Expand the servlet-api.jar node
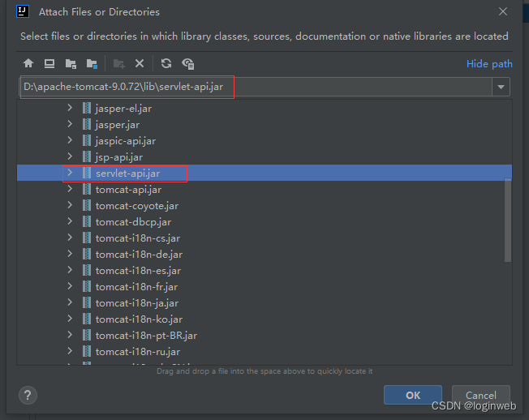Screen dimensions: 529x420 [70, 173]
